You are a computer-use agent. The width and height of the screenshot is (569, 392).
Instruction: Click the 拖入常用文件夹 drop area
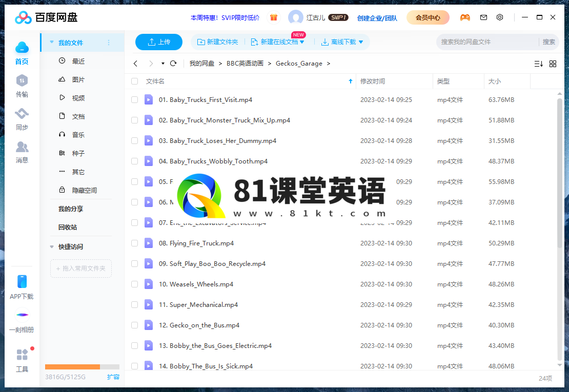pos(81,269)
